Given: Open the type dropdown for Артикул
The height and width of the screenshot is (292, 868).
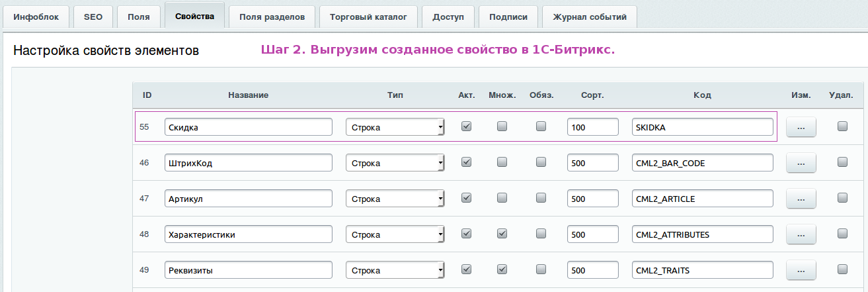Looking at the screenshot, I should tap(395, 199).
